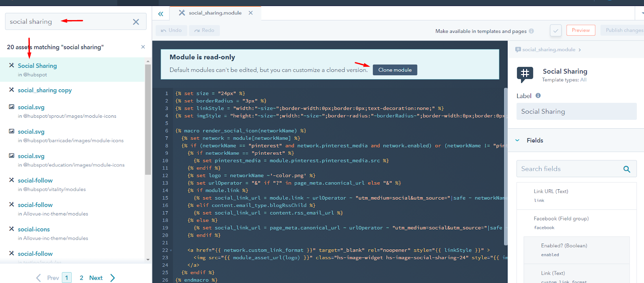This screenshot has height=283, width=644.
Task: Click the search fields magnifier icon
Action: click(627, 169)
